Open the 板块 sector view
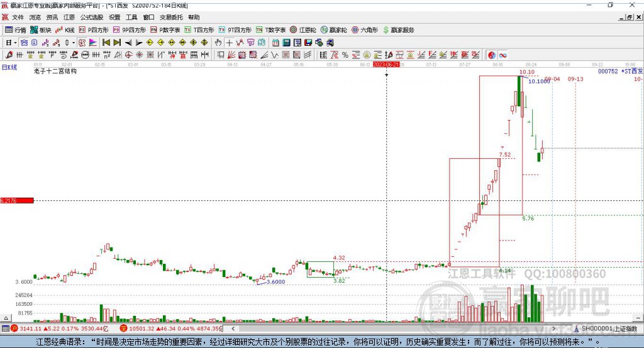Viewport: 644px width, 348px height. click(x=40, y=30)
